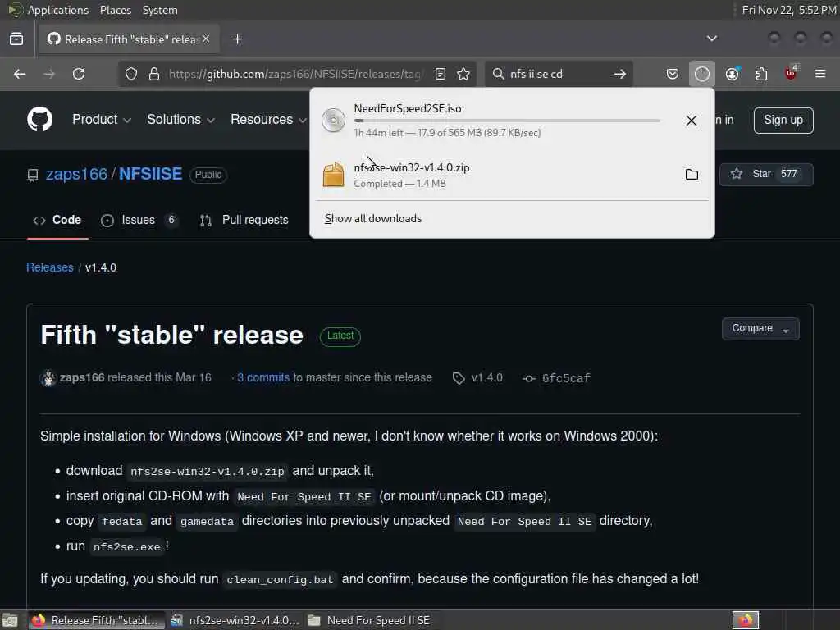Screen dimensions: 840x630
Task: Open the list all tabs chevron
Action: click(x=711, y=39)
